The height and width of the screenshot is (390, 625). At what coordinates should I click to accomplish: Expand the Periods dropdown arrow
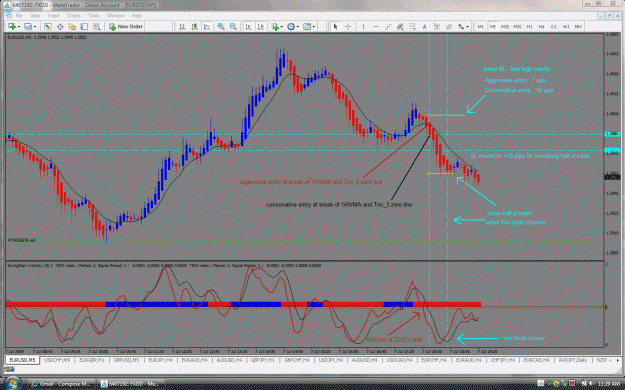click(298, 27)
